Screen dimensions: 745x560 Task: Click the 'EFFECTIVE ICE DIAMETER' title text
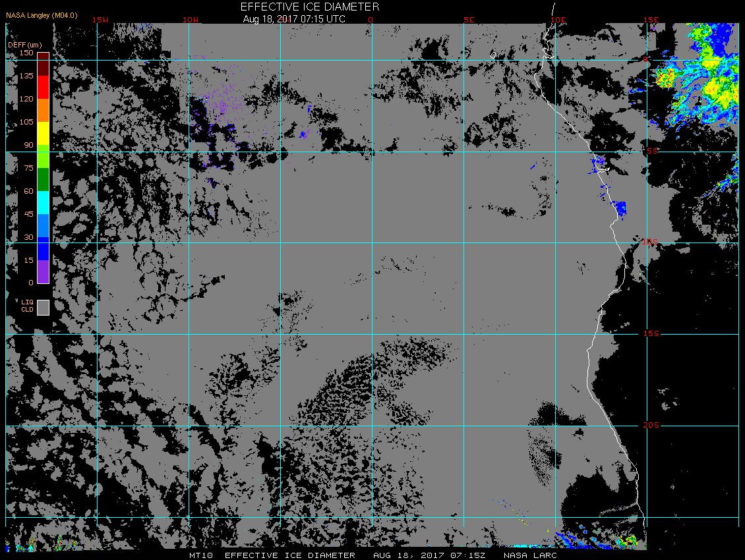click(x=310, y=7)
